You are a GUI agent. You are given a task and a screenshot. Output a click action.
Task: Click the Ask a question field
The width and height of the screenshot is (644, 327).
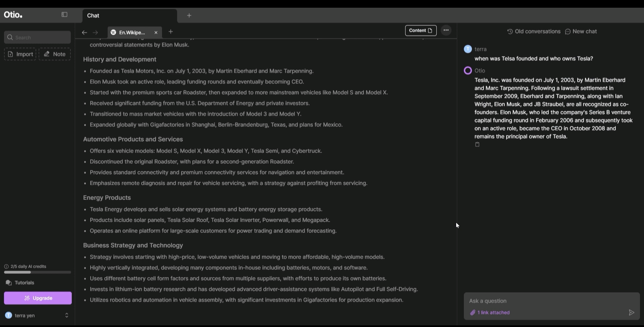pos(552,301)
